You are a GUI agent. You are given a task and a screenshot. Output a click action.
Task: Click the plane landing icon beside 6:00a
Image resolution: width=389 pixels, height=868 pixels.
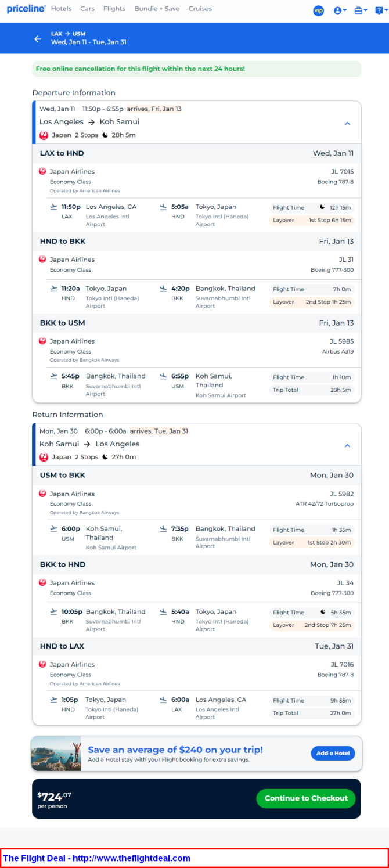[x=164, y=700]
